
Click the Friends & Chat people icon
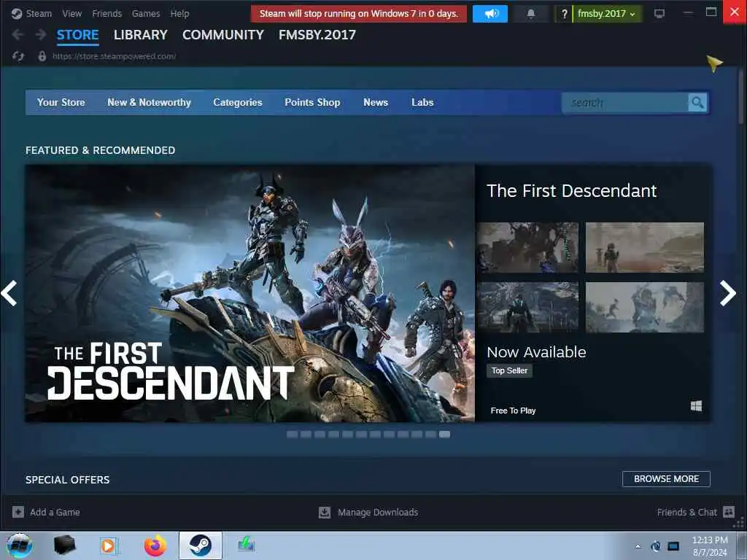pyautogui.click(x=729, y=512)
